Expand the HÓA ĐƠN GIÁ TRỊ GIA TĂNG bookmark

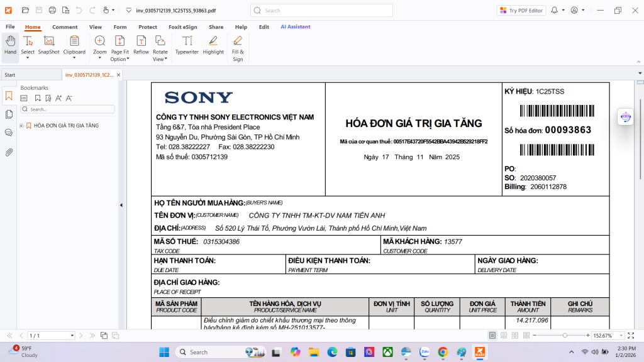coord(21,126)
